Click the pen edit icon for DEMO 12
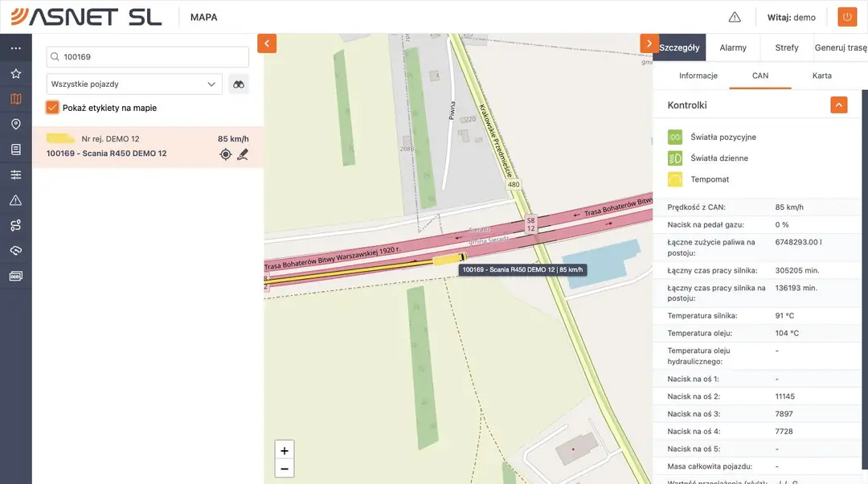This screenshot has width=868, height=484. [243, 154]
